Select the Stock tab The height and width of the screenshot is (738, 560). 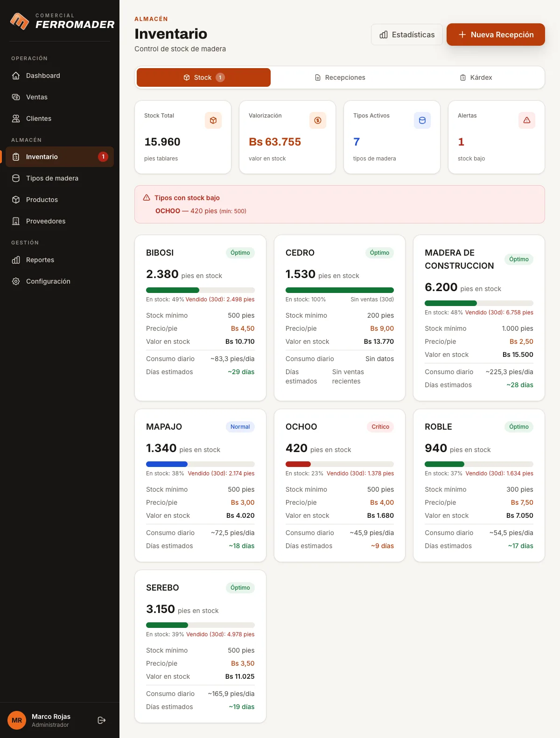pos(203,77)
